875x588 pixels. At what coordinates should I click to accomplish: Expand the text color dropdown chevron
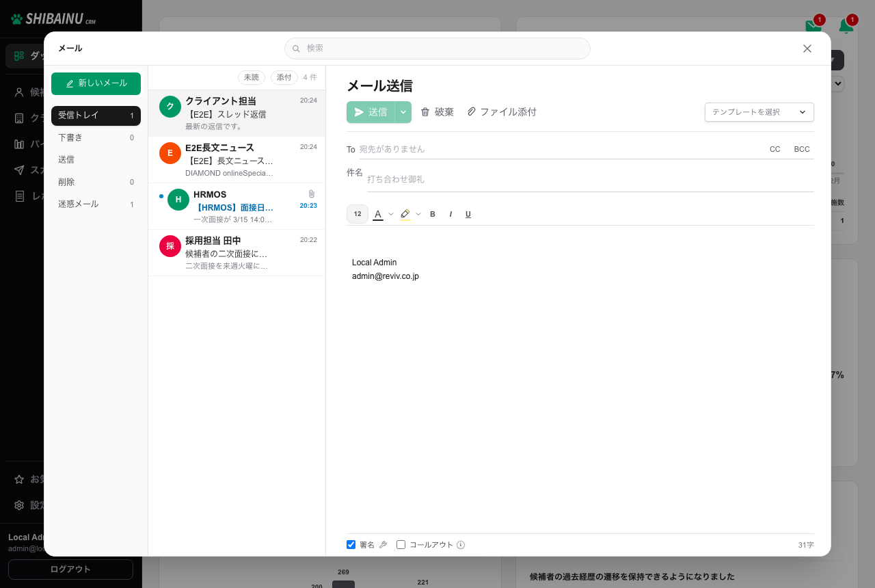391,214
